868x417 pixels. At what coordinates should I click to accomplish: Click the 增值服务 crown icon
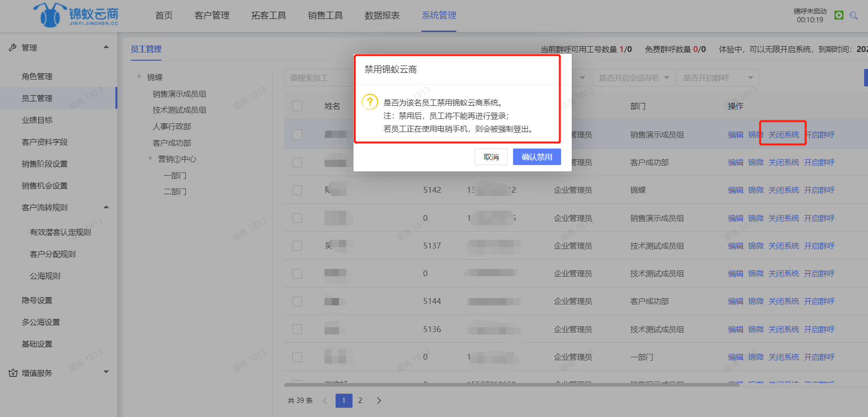13,373
